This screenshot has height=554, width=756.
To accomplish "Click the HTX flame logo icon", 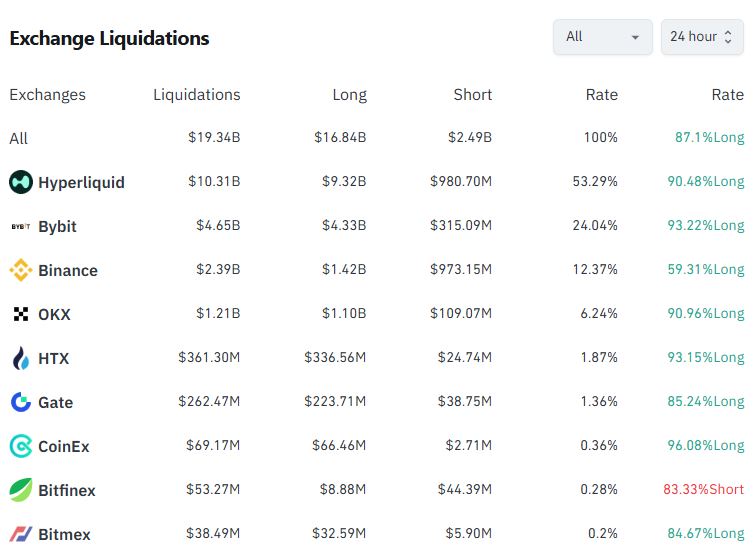I will click(21, 358).
